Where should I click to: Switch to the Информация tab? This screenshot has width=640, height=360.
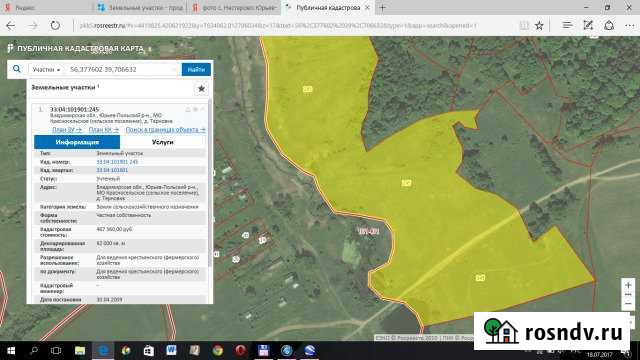click(x=77, y=142)
